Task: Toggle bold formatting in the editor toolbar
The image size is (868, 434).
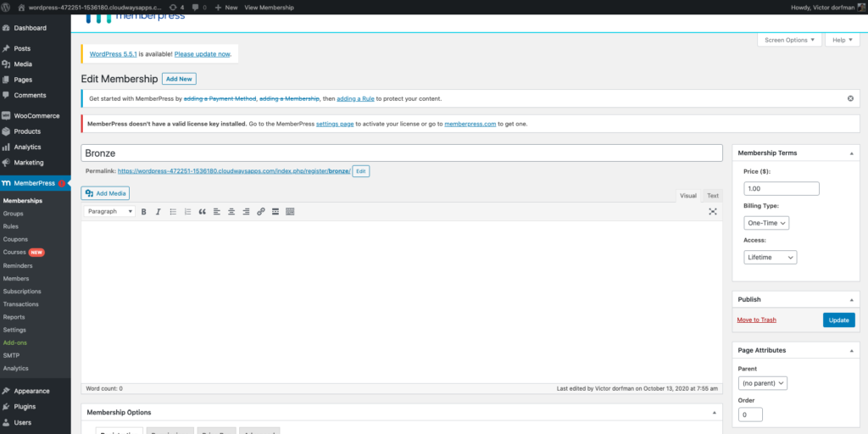Action: pyautogui.click(x=144, y=211)
